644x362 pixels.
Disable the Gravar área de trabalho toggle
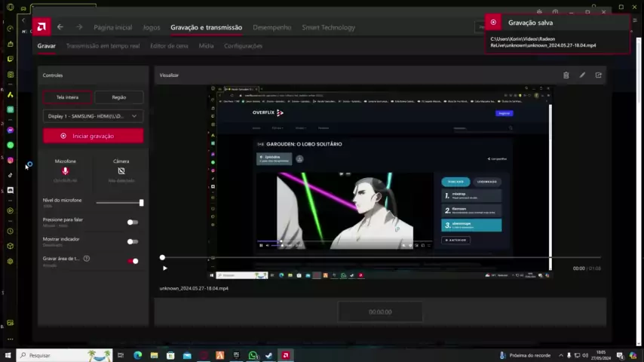pos(133,261)
